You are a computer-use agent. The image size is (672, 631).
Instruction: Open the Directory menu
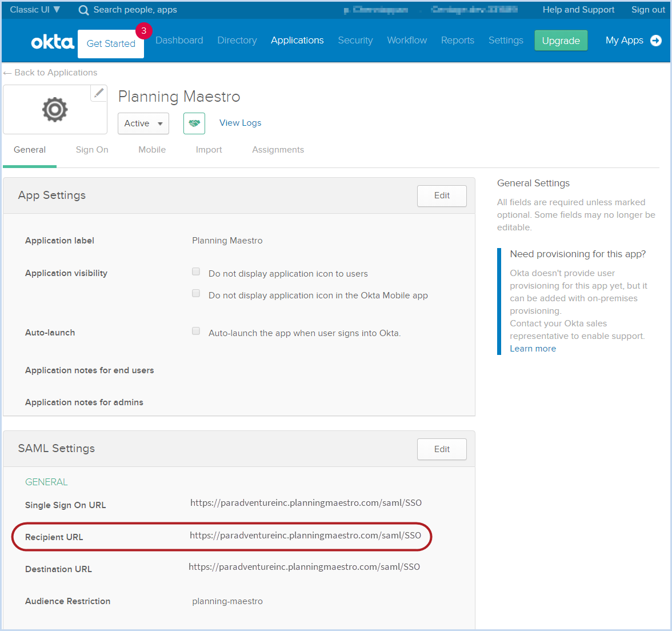(x=237, y=40)
